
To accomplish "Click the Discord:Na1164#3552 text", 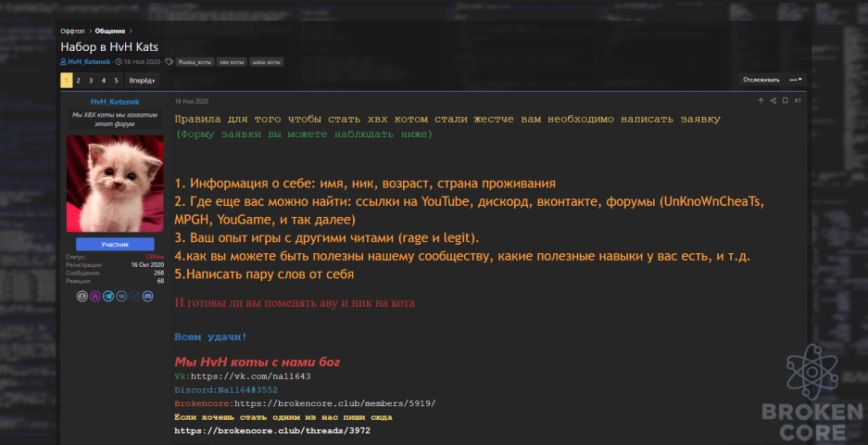I will (x=226, y=390).
